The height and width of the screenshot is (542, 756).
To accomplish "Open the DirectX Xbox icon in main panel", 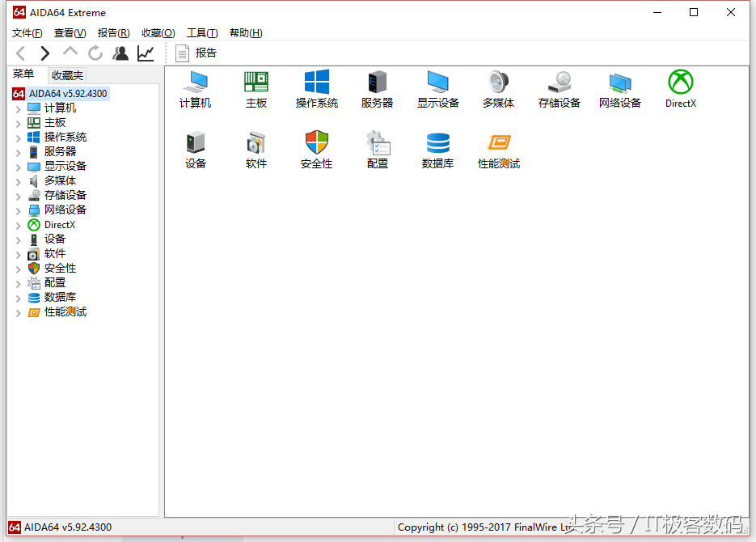I will click(681, 89).
